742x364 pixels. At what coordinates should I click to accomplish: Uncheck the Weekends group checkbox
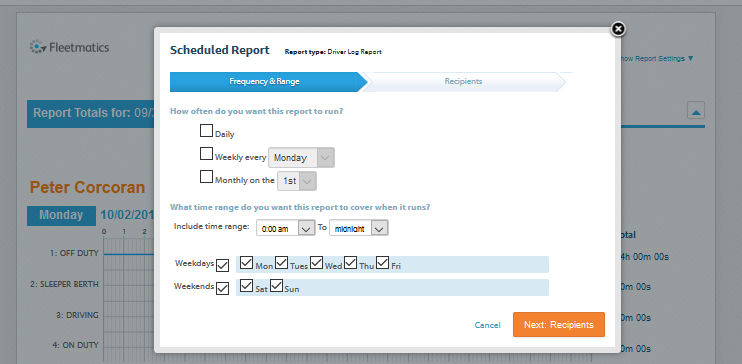(x=222, y=288)
